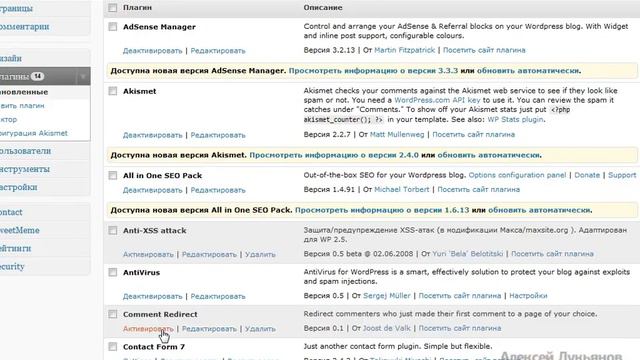
Task: Check the Comment Redirect checkbox
Action: click(x=113, y=314)
